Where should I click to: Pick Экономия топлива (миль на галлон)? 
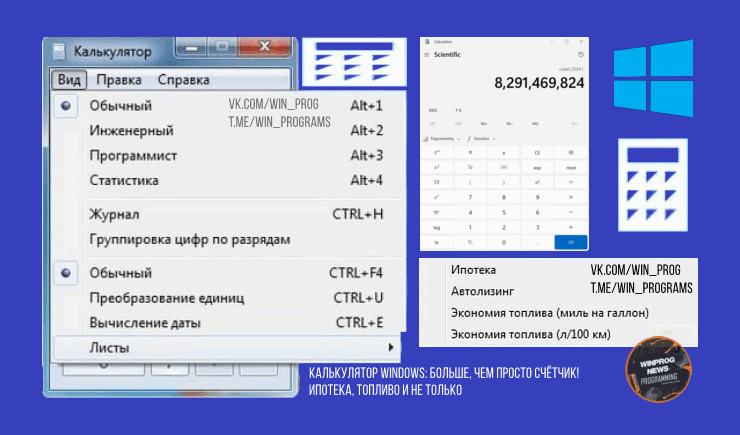(550, 313)
